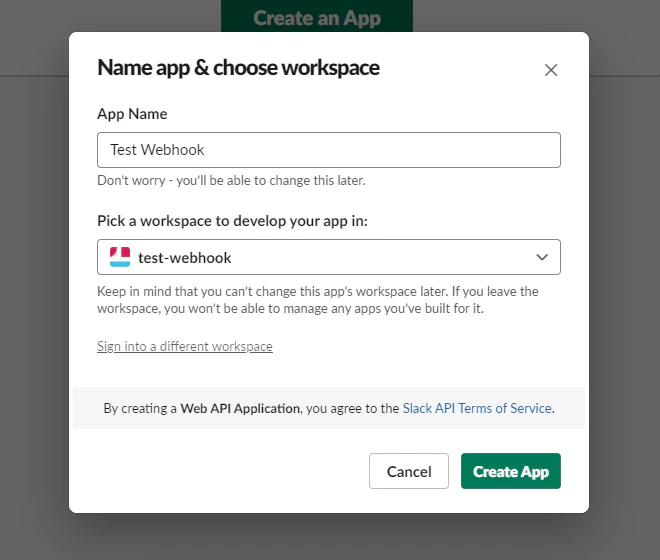The image size is (660, 560).
Task: Click the App Name input field
Action: tap(329, 150)
